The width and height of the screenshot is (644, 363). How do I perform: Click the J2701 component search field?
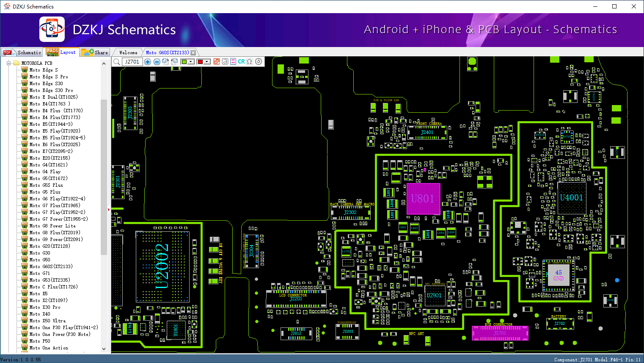(132, 62)
